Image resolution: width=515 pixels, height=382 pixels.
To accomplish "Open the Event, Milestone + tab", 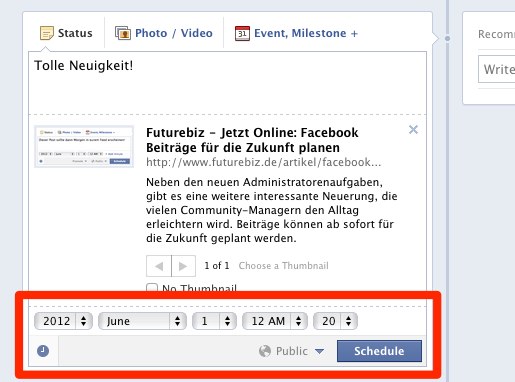I will 296,33.
